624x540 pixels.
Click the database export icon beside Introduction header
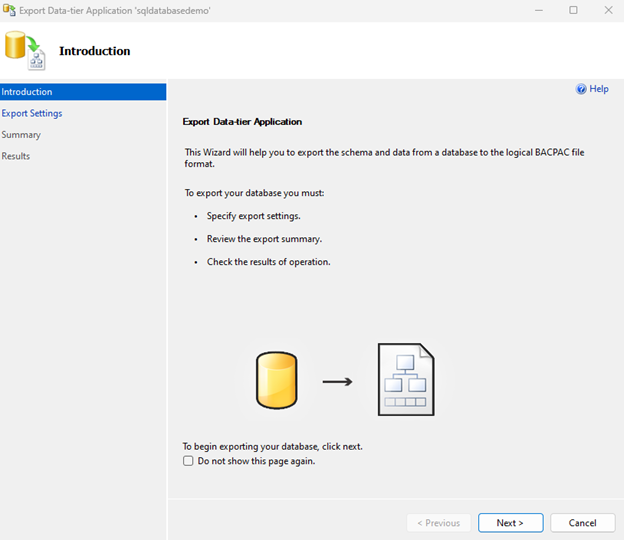(25, 50)
